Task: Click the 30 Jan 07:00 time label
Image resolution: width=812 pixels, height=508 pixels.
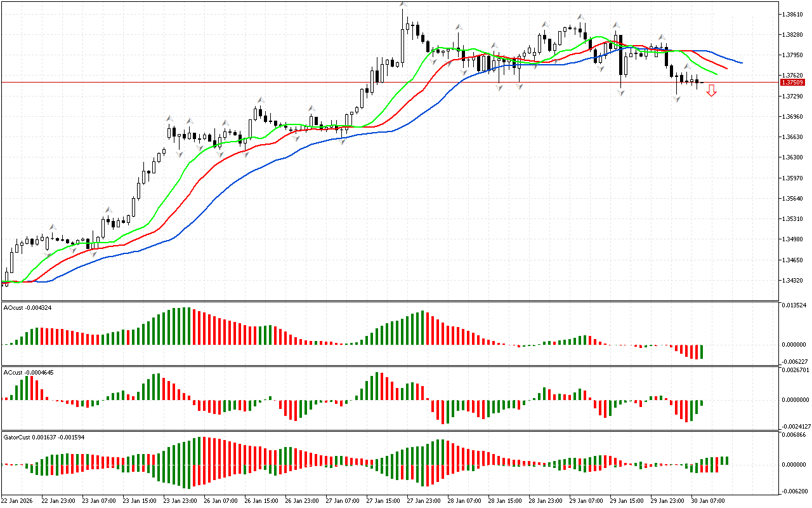Action: pyautogui.click(x=708, y=501)
